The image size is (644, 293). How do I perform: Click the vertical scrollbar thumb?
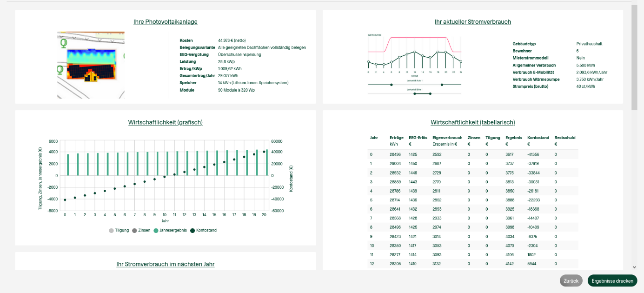(634, 58)
